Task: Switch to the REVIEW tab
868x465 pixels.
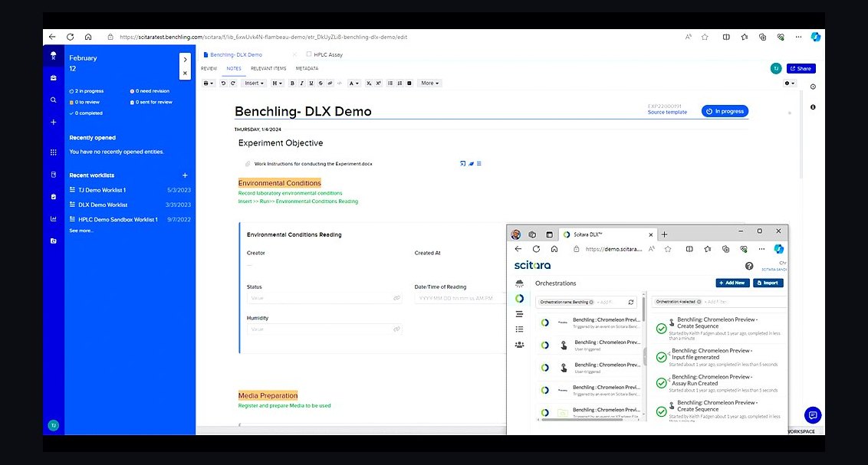Action: tap(209, 68)
